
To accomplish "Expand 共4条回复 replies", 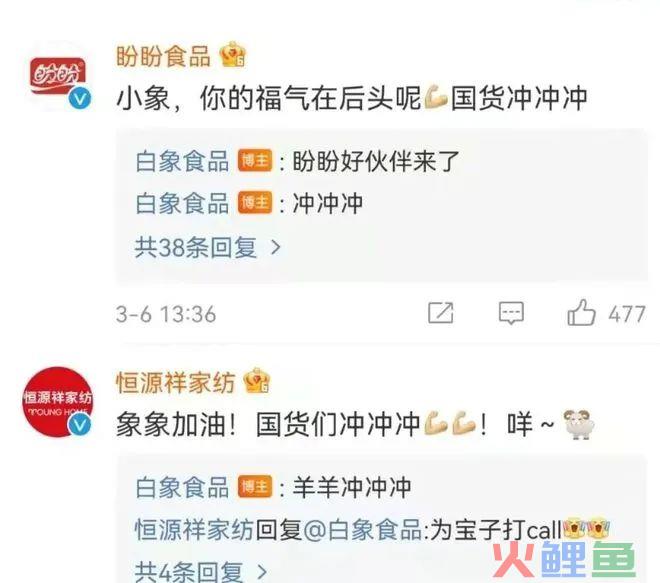I will [x=201, y=572].
